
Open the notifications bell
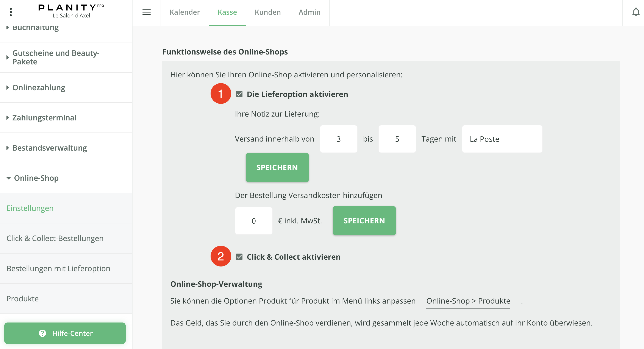[x=636, y=12]
